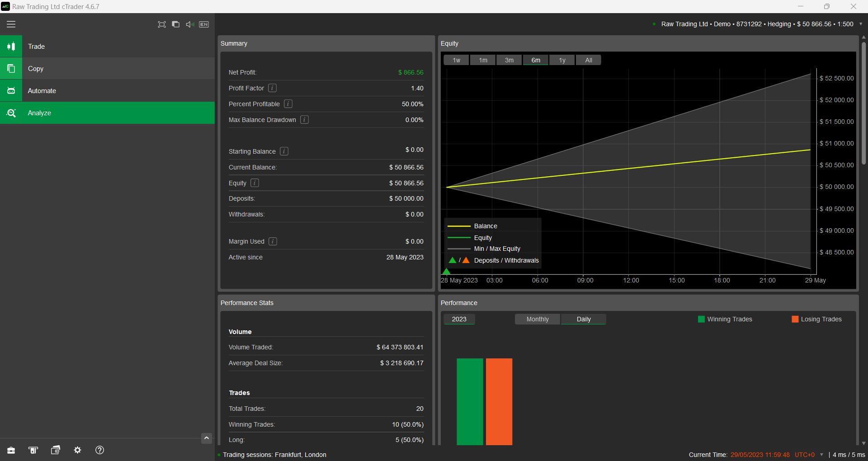Open the account selector dropdown

(x=861, y=24)
